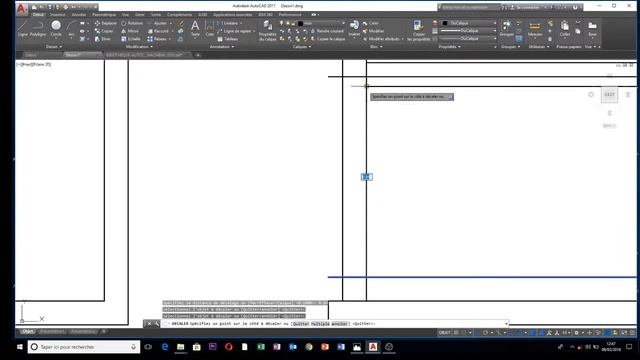This screenshot has height=360, width=640.
Task: Insert a Tableau annotation
Action: [228, 39]
